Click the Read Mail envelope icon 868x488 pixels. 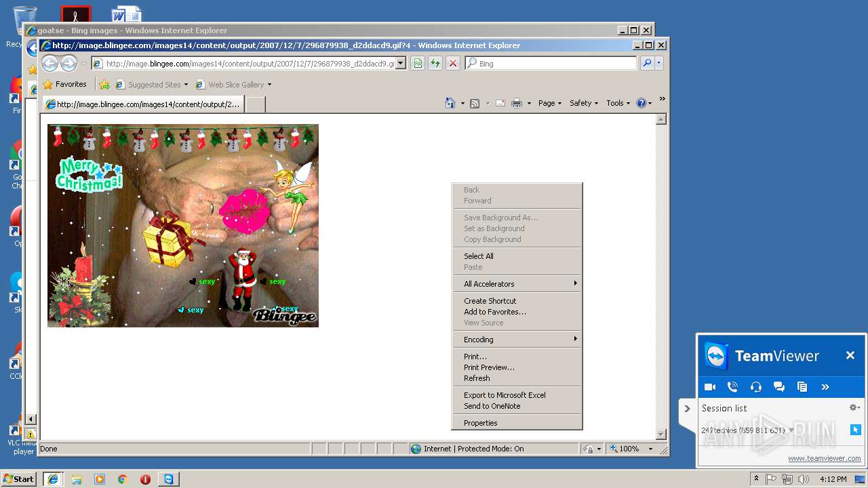coord(500,103)
